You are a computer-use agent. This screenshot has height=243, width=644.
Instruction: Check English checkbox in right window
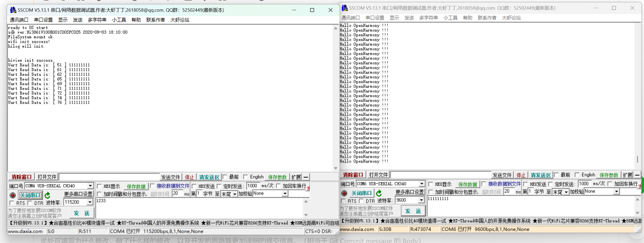point(577,175)
